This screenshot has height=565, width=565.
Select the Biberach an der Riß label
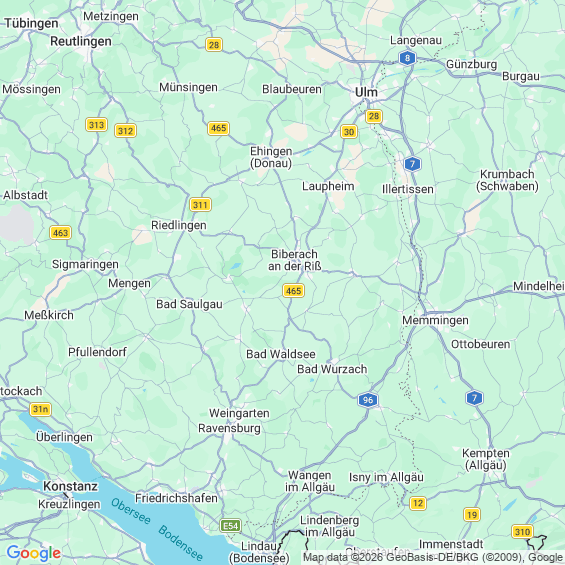294,260
